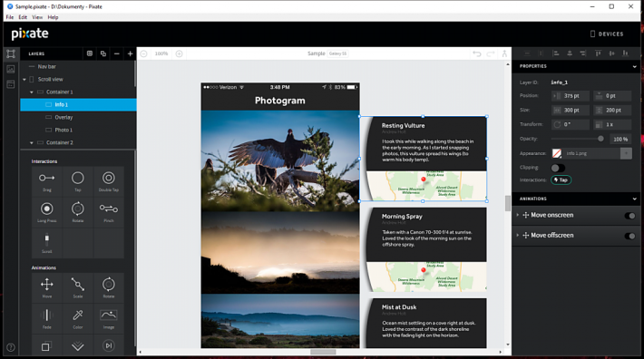Open the assets sidebar icon
Viewport: 644px width, 359px height.
tap(11, 69)
